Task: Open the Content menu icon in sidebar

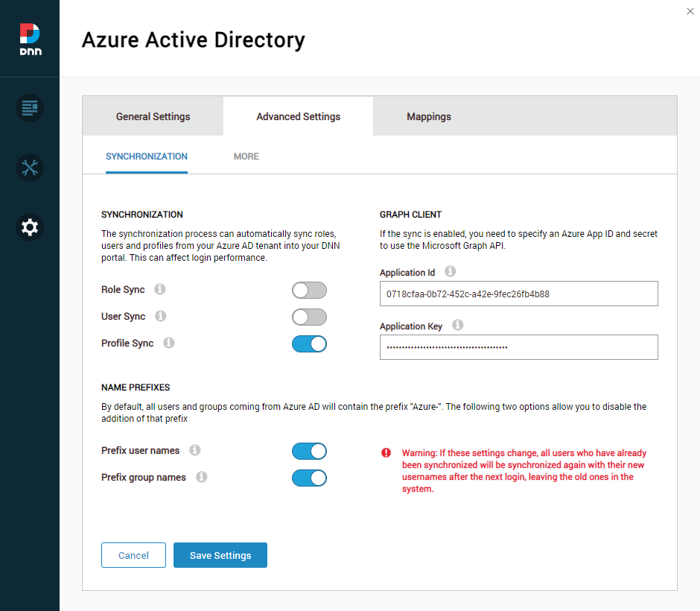Action: pos(30,108)
